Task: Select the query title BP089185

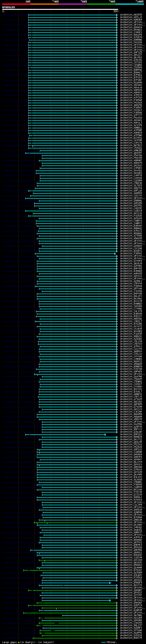Action: click(x=8, y=7)
